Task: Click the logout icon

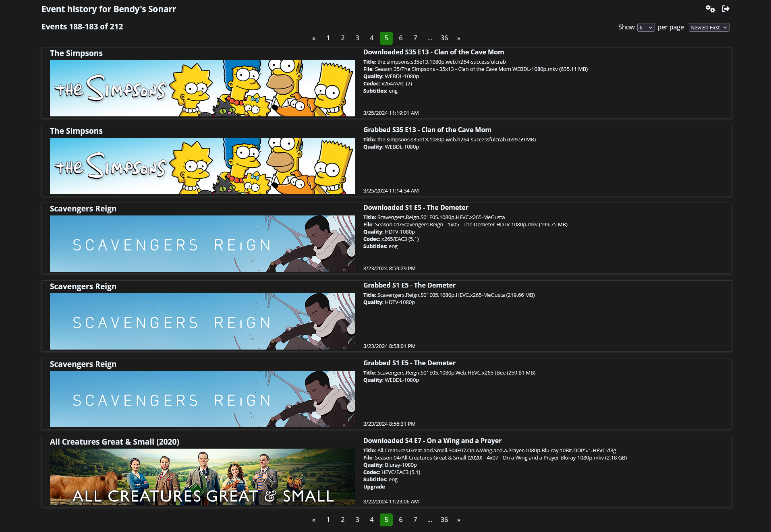Action: pos(725,9)
